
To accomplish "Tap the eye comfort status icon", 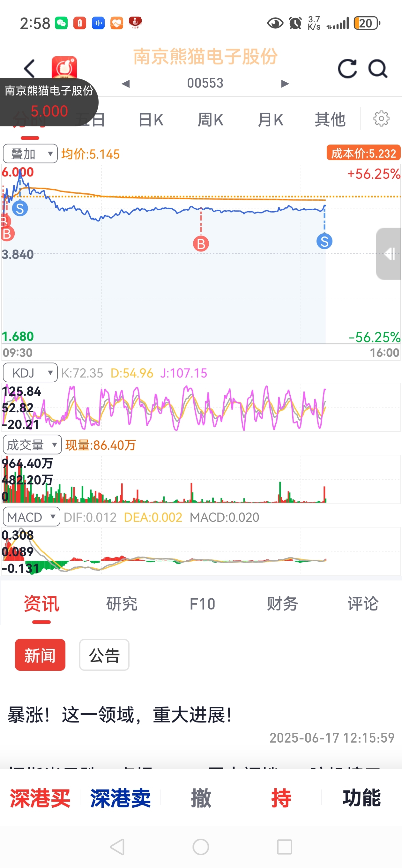I will (x=275, y=23).
